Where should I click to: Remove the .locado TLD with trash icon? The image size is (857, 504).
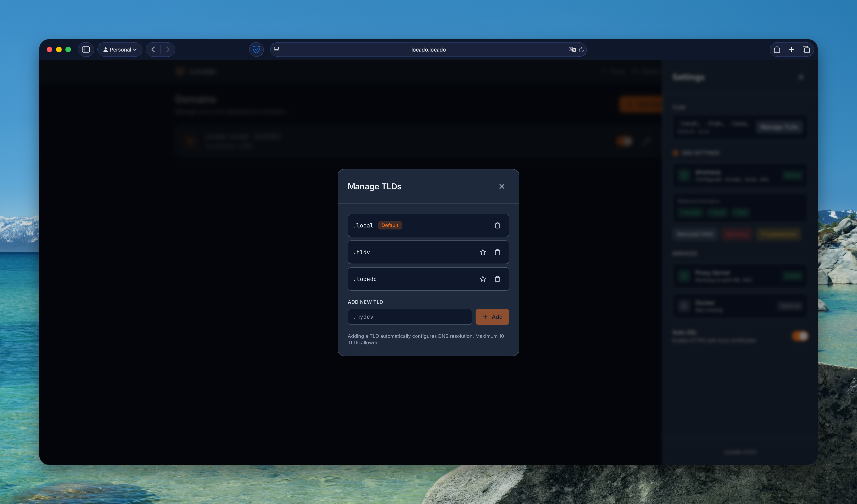[x=497, y=279]
